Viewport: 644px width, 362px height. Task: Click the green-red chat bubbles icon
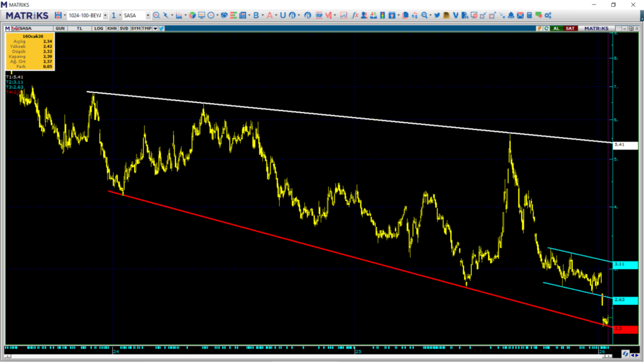pyautogui.click(x=538, y=15)
